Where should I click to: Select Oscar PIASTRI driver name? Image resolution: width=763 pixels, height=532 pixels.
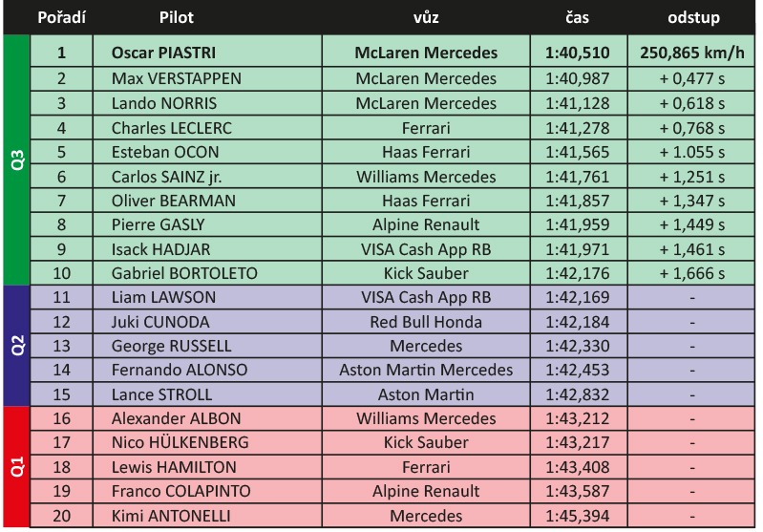click(163, 53)
